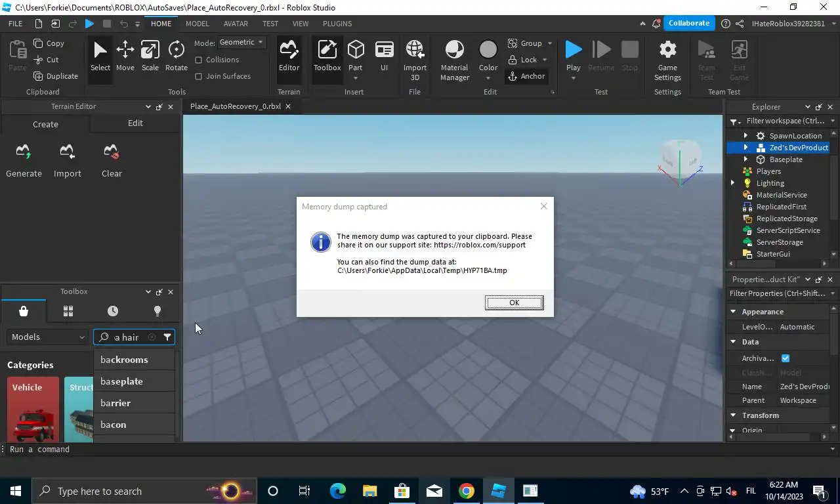
Task: Open the Mode Geometric dropdown
Action: [x=241, y=42]
